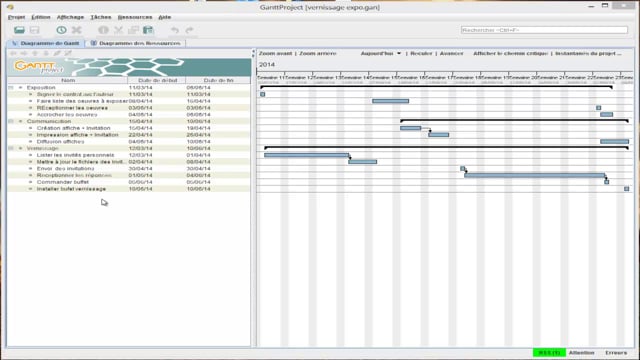Click the Link tasks icon
The height and width of the screenshot is (360, 640).
point(57,53)
